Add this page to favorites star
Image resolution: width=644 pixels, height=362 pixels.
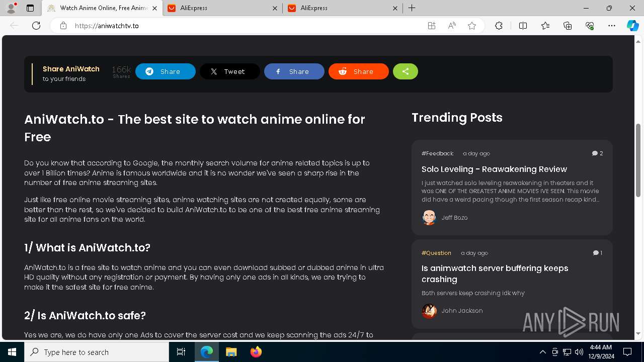pos(472,26)
